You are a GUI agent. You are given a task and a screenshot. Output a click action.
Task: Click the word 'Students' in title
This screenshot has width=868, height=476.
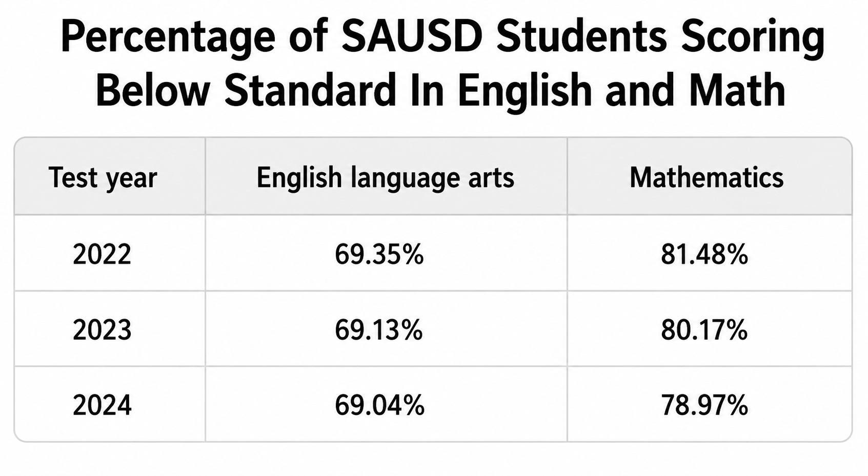click(581, 37)
